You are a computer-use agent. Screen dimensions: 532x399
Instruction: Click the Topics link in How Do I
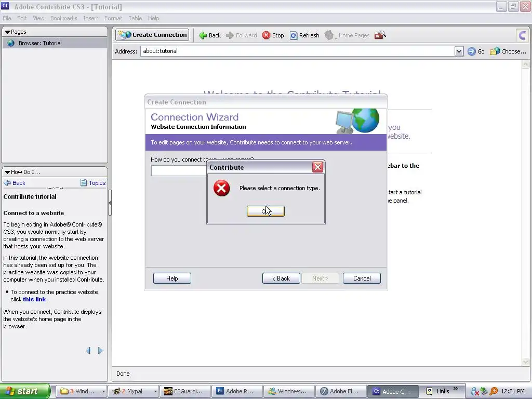coord(93,183)
